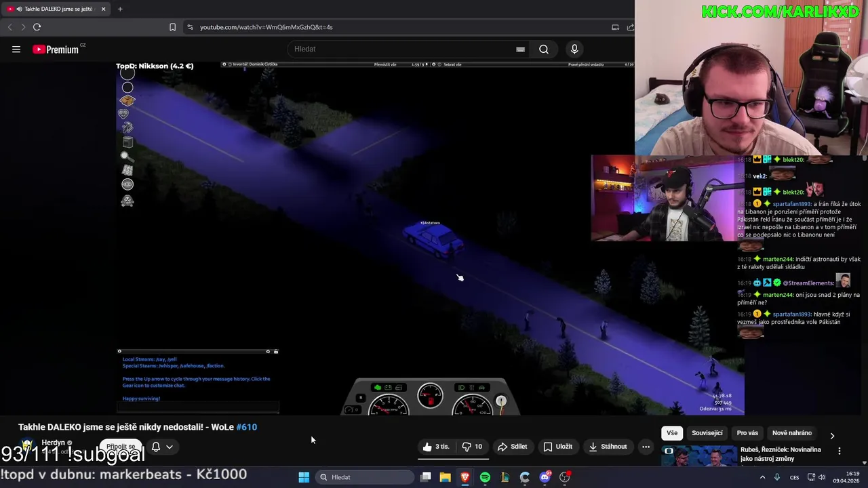Screen dimensions: 868x488
Task: Select the Související filter chip
Action: (x=707, y=433)
